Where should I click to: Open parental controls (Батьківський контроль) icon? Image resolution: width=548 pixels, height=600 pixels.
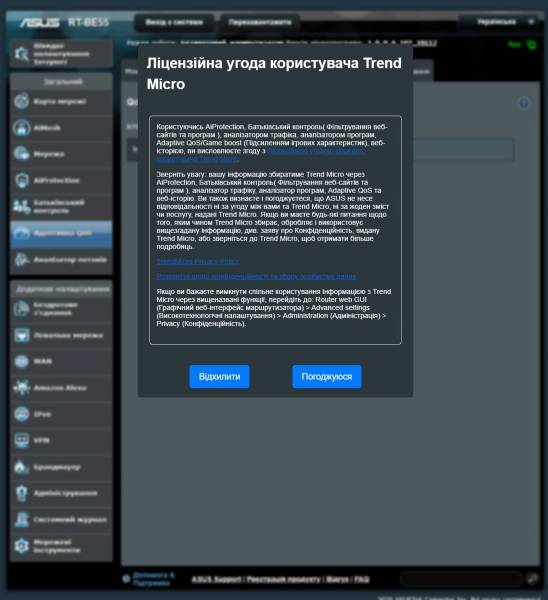click(x=22, y=207)
